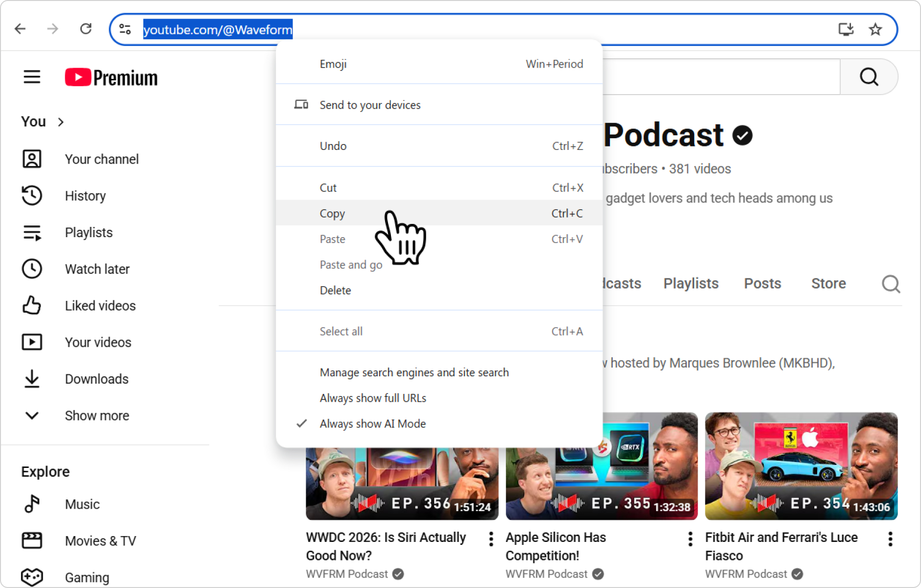Open more options for WWDC 2026 video
This screenshot has height=588, width=921.
pyautogui.click(x=491, y=539)
